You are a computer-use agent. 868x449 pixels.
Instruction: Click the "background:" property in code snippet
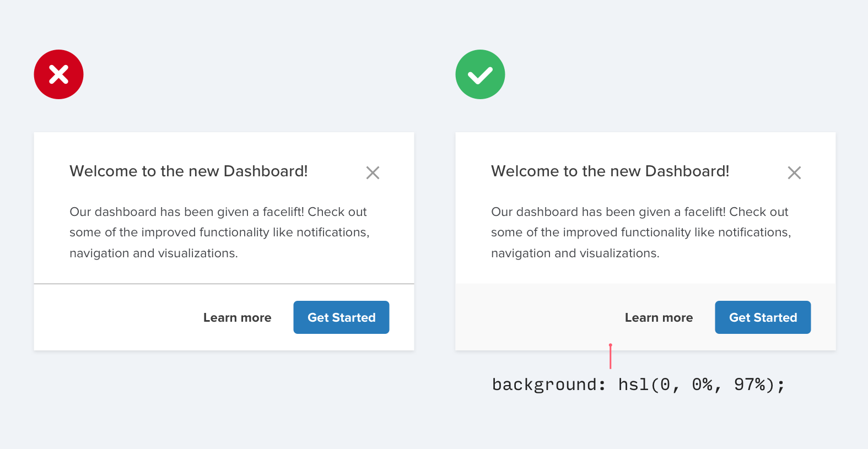(x=548, y=385)
